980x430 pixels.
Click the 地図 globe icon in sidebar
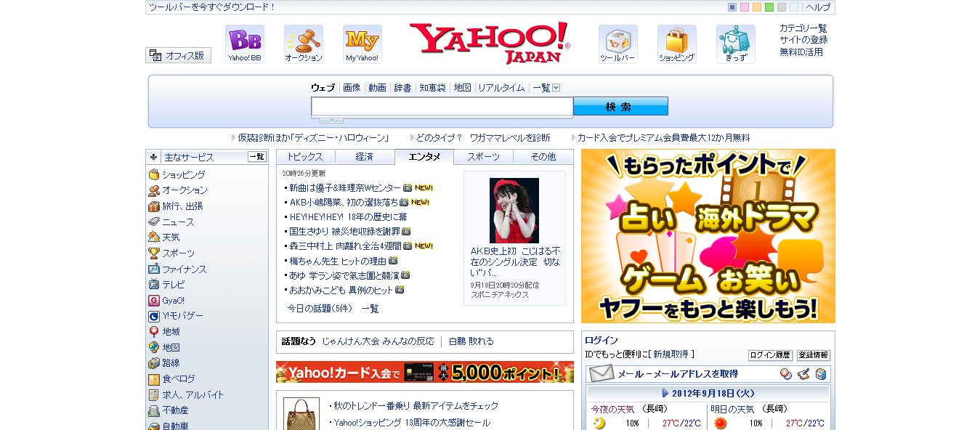coord(154,348)
